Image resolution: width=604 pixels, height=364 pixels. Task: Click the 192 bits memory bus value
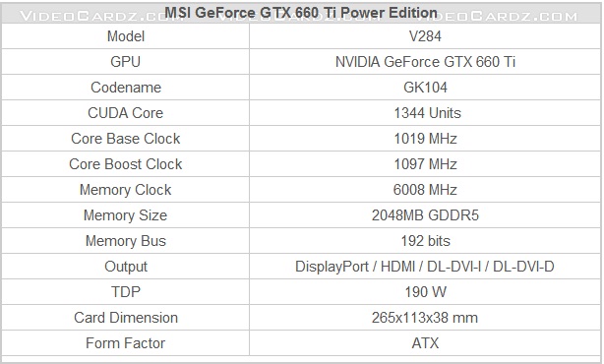pos(425,241)
